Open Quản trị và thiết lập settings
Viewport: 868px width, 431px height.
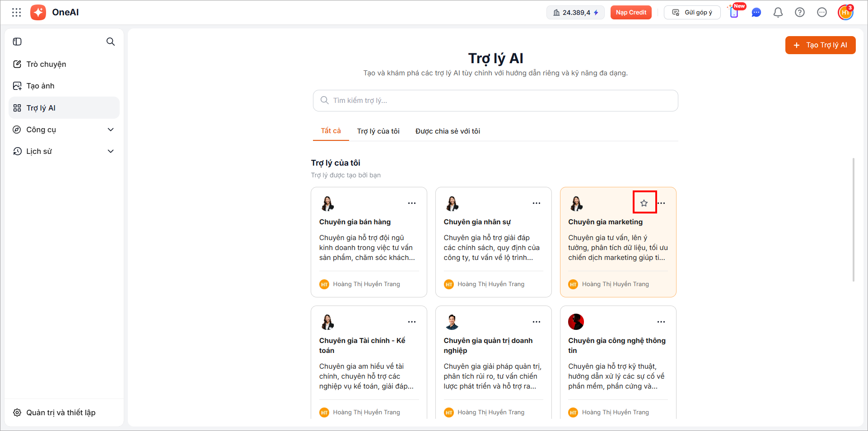point(64,412)
